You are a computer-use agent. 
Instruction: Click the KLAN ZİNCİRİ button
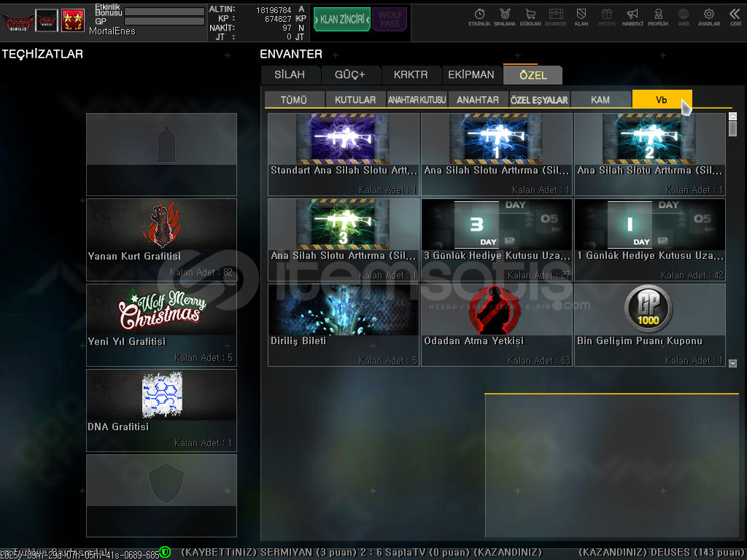pos(342,20)
